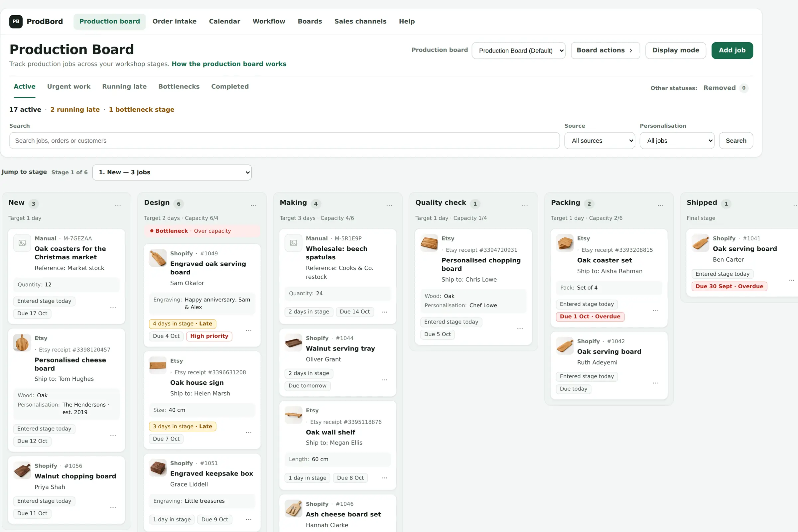798x532 pixels.
Task: Open more options on Walnut serving tray card
Action: pyautogui.click(x=384, y=380)
